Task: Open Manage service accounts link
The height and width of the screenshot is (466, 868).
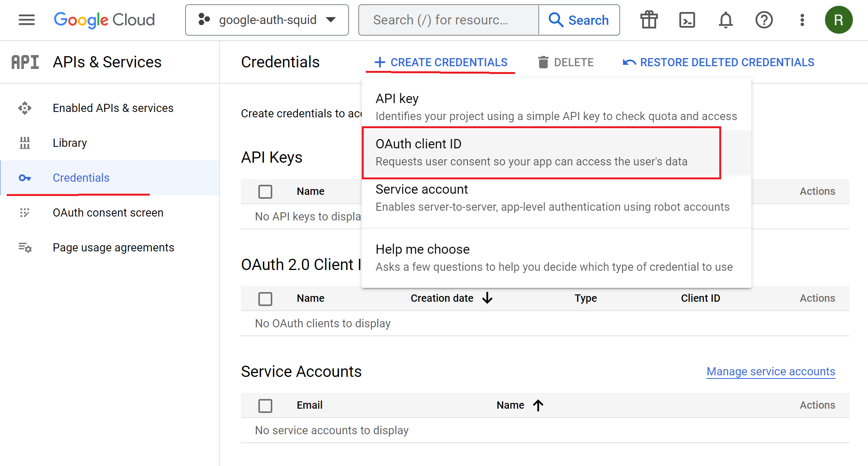Action: 771,371
